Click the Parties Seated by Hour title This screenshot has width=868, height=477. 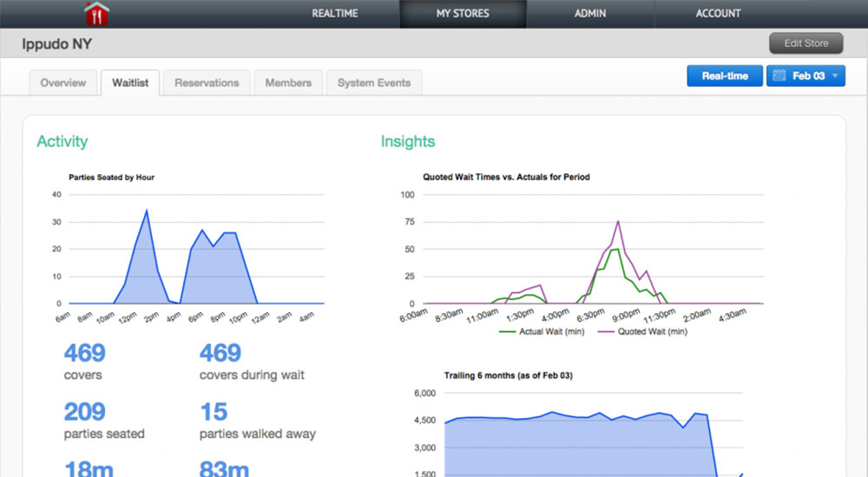(x=111, y=177)
